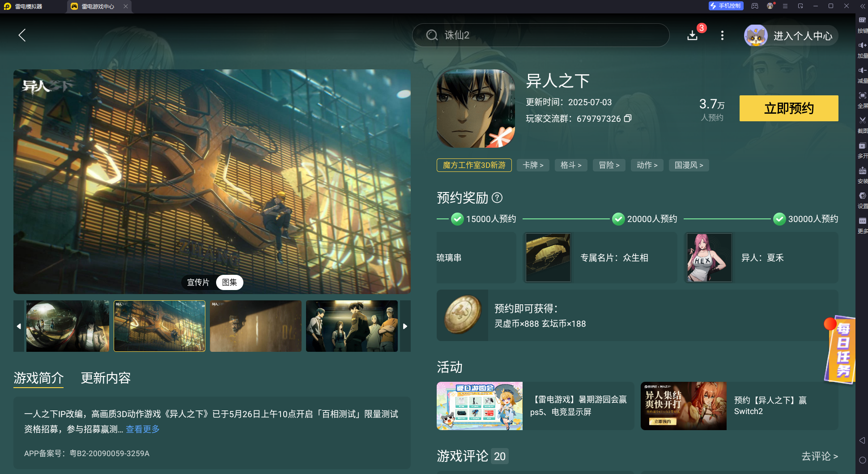The image size is (868, 474).
Task: Show previous gallery thumbnails
Action: coord(19,326)
